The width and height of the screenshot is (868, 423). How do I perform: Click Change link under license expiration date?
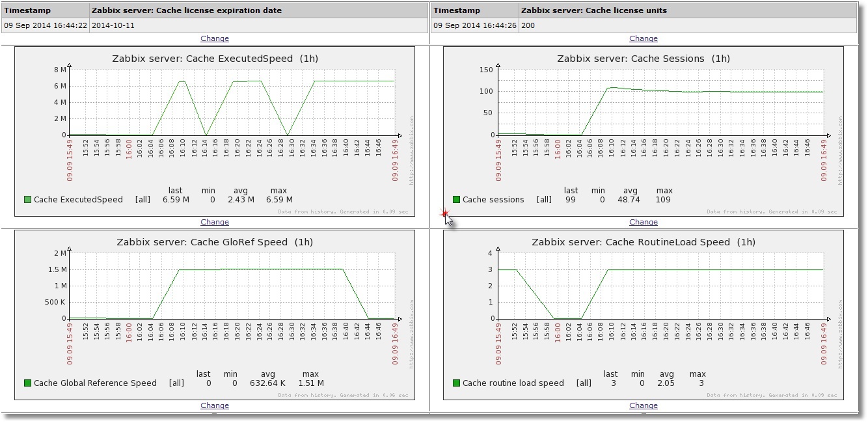tap(215, 38)
